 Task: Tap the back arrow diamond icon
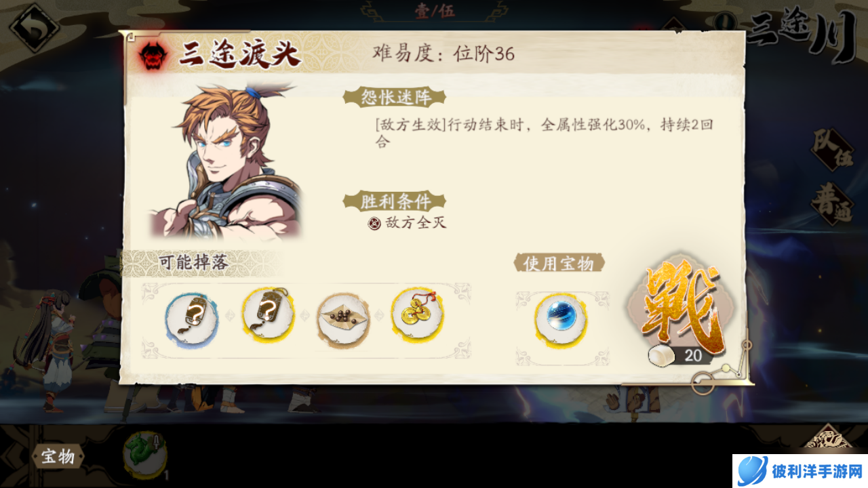(35, 28)
